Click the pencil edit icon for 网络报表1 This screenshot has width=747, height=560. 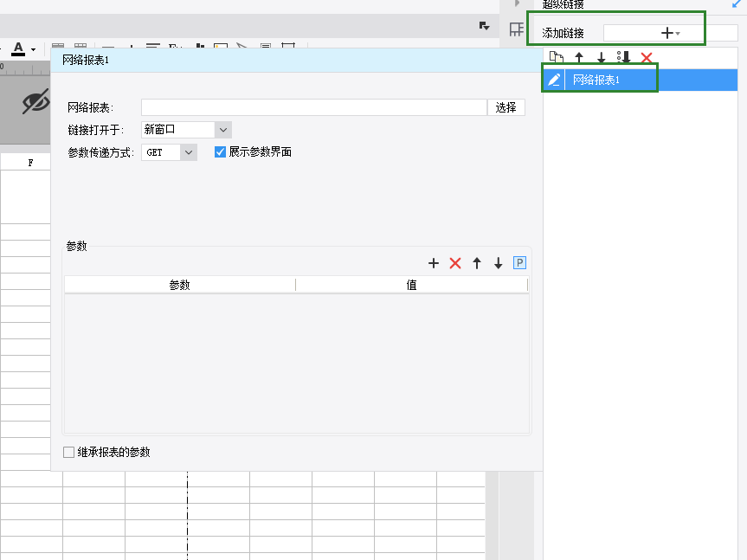click(554, 80)
